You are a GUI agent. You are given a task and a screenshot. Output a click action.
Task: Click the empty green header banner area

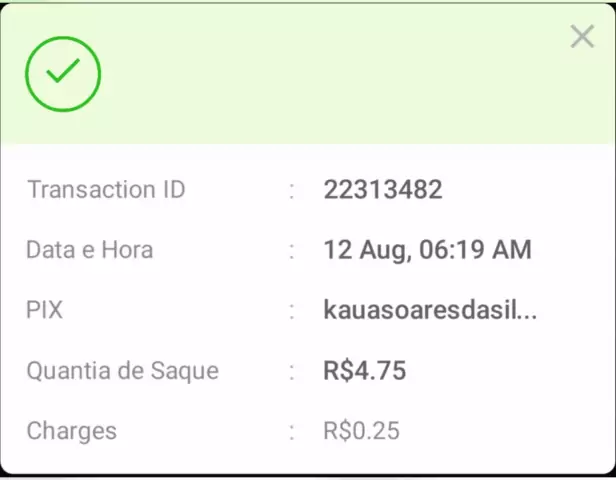[330, 75]
